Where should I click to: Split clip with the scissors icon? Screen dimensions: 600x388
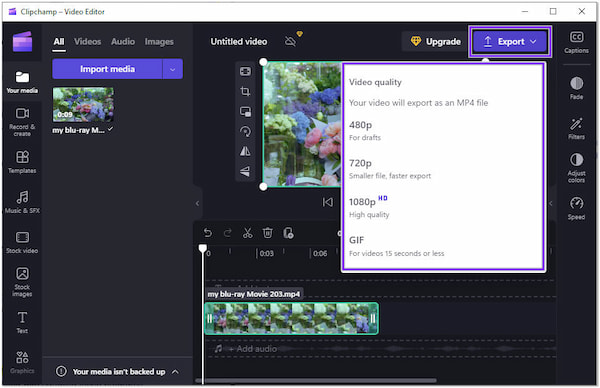pyautogui.click(x=248, y=233)
